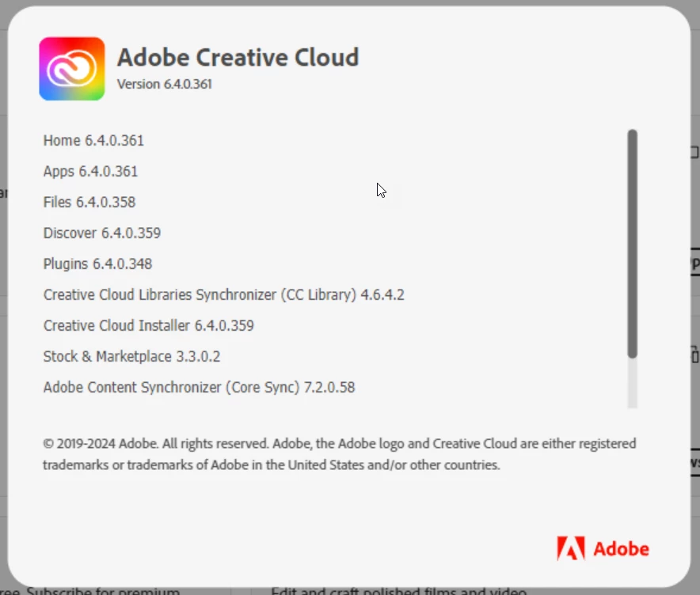Image resolution: width=700 pixels, height=595 pixels.
Task: Click the Home 6.4.0.361 entry
Action: pos(93,141)
